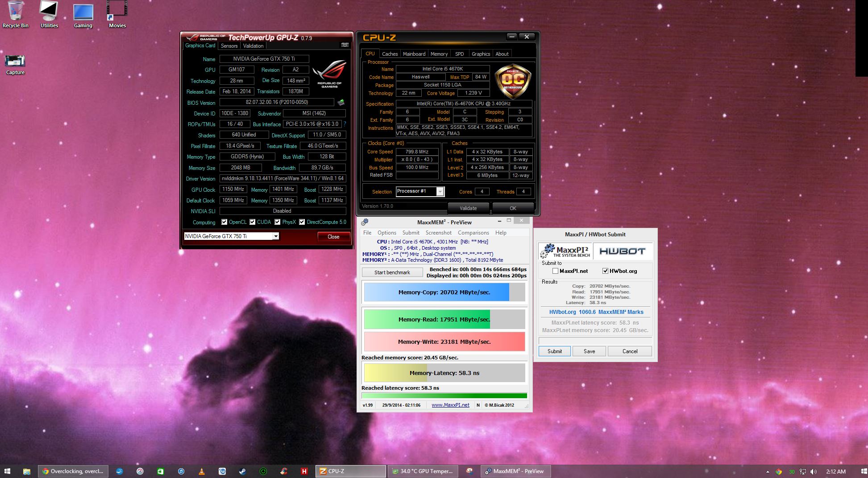Open the green Store taskbar icon

(160, 471)
